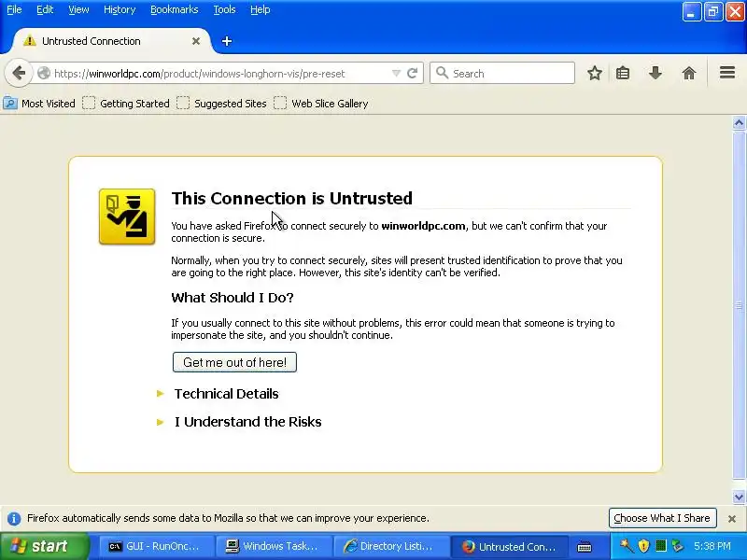Click Choose What I Share button
This screenshot has height=560, width=747.
[662, 518]
